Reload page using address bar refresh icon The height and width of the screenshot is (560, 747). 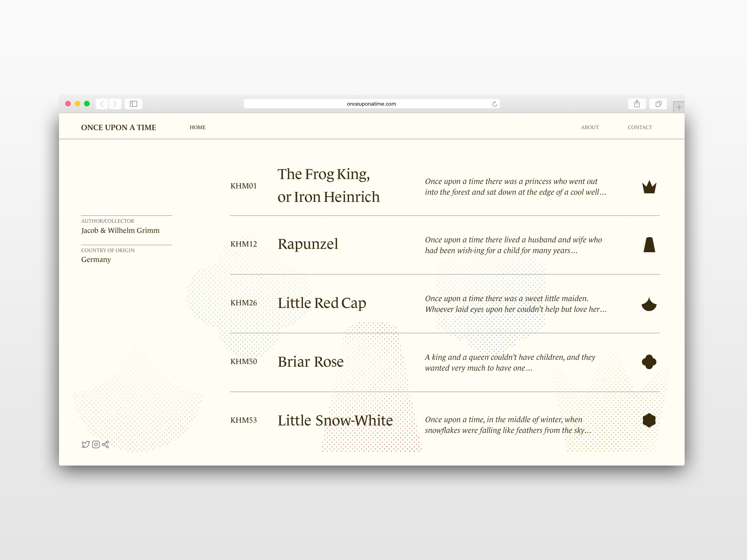pos(494,104)
